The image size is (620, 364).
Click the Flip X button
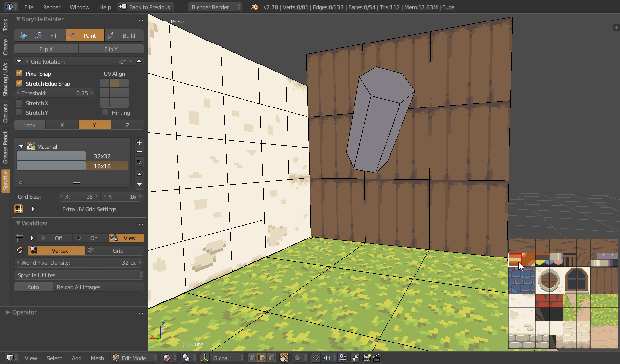coord(46,49)
